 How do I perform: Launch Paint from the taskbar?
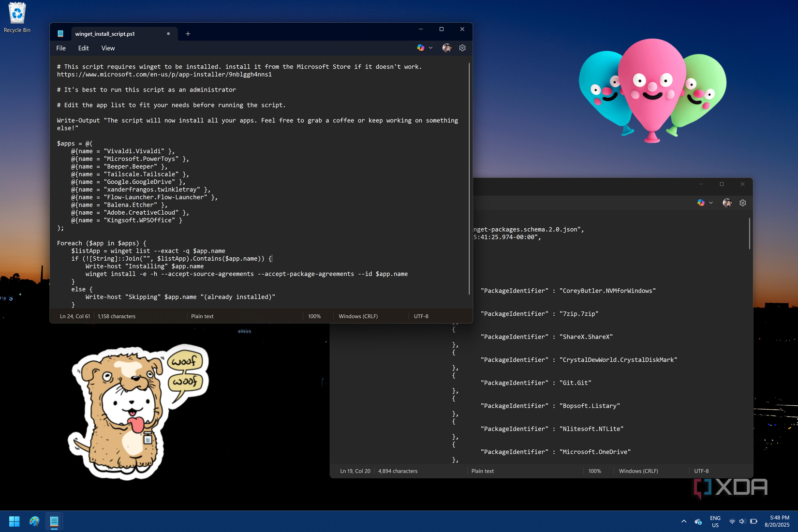pyautogui.click(x=34, y=521)
